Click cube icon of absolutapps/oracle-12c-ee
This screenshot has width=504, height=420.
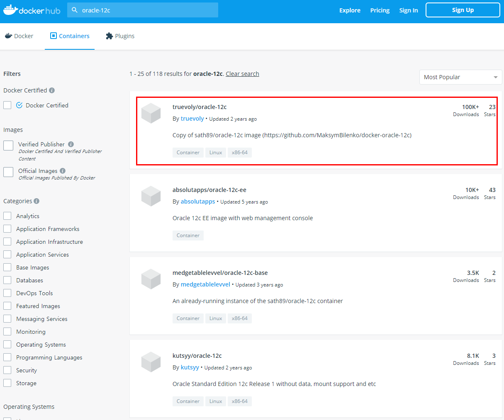click(x=151, y=196)
